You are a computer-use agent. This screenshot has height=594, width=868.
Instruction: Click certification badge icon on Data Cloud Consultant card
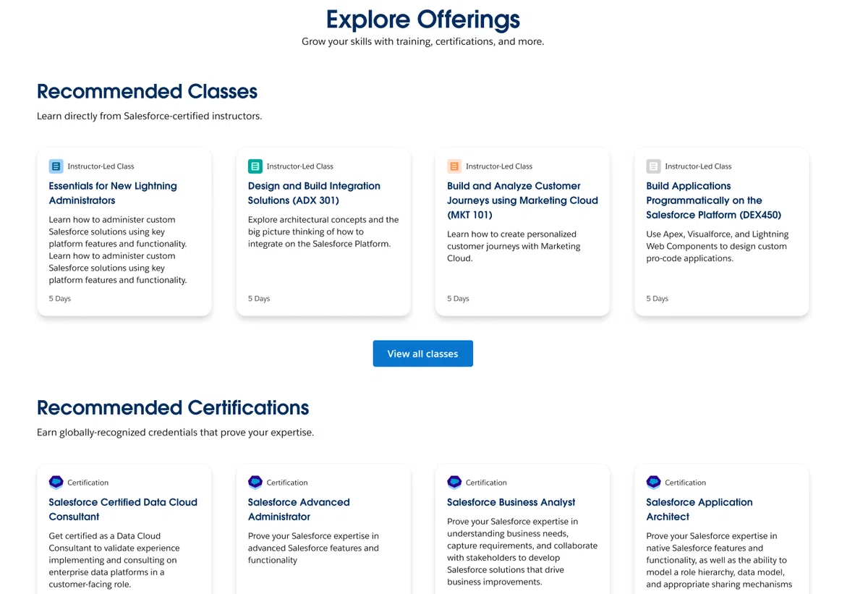56,482
